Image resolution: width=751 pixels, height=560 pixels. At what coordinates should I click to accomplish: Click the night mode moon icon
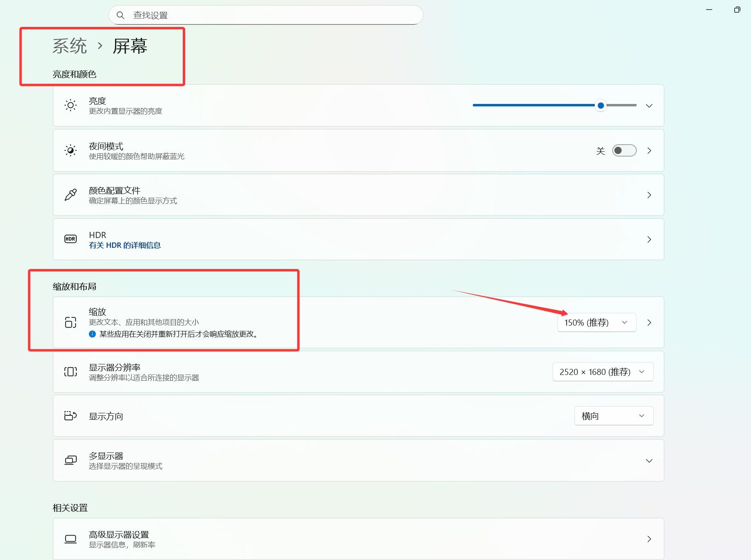[x=70, y=150]
